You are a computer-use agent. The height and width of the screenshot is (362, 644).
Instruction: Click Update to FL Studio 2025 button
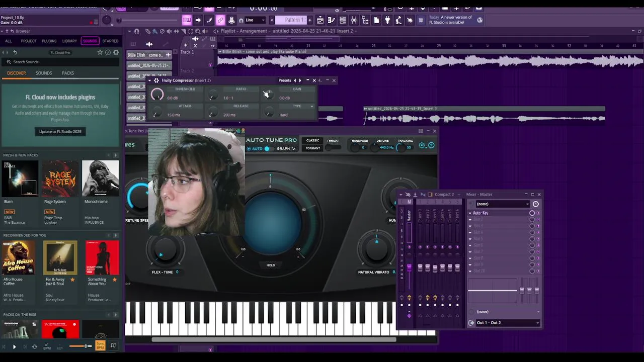[x=60, y=131]
